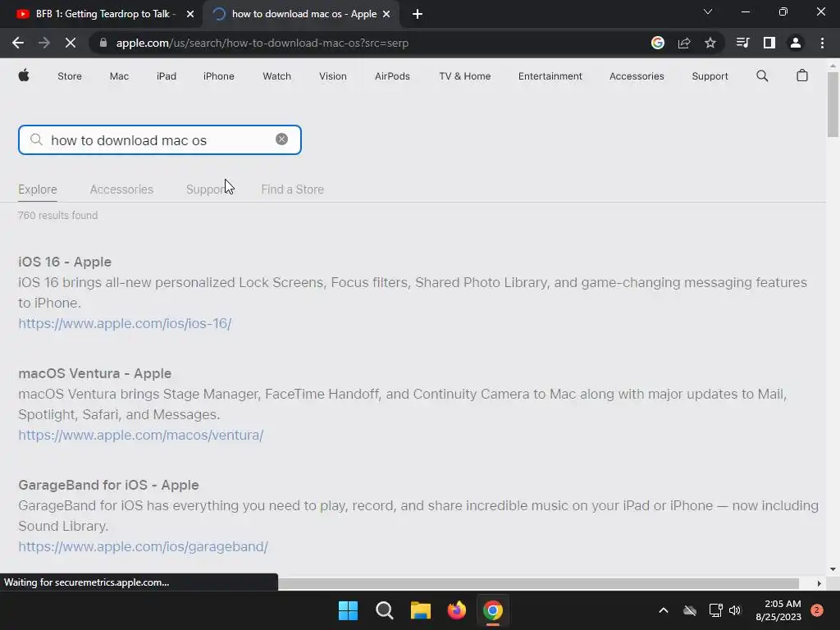Open the Windows Start menu
Screen dimensions: 840x630
tap(348, 610)
